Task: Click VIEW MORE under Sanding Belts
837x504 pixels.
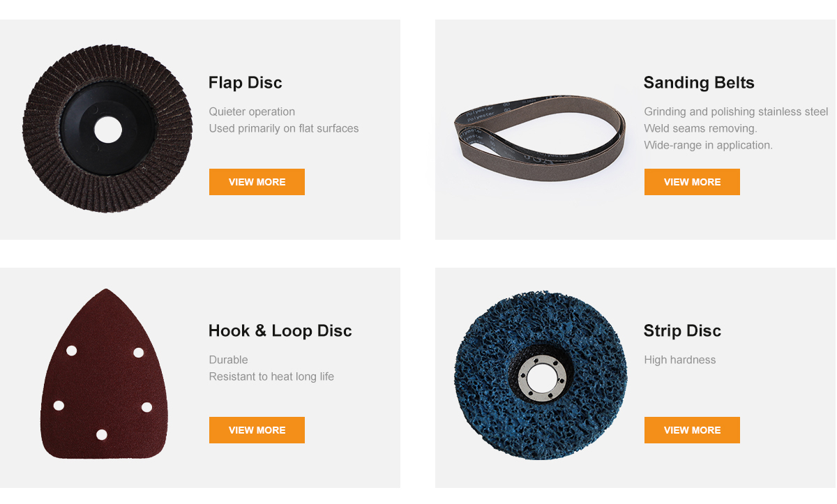Action: pyautogui.click(x=692, y=182)
